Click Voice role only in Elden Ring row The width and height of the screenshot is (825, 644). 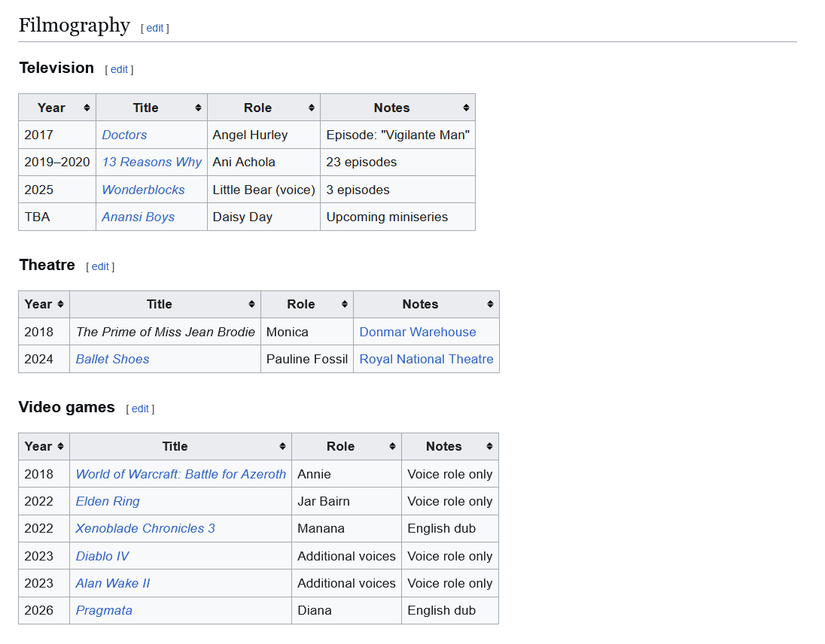coord(450,502)
